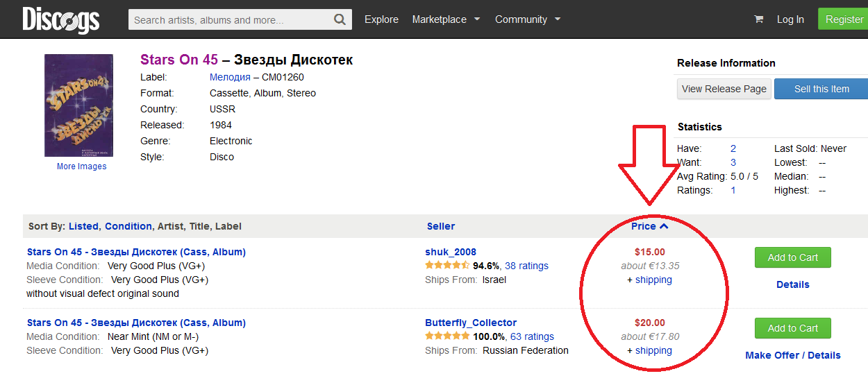The width and height of the screenshot is (868, 385).
Task: Select 'Israel' ships-from text
Action: click(494, 280)
